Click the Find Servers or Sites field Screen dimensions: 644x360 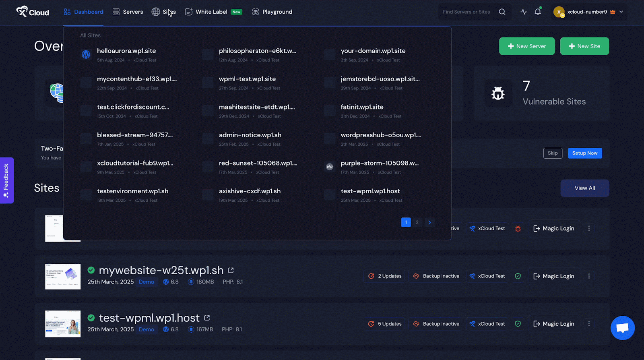(466, 12)
